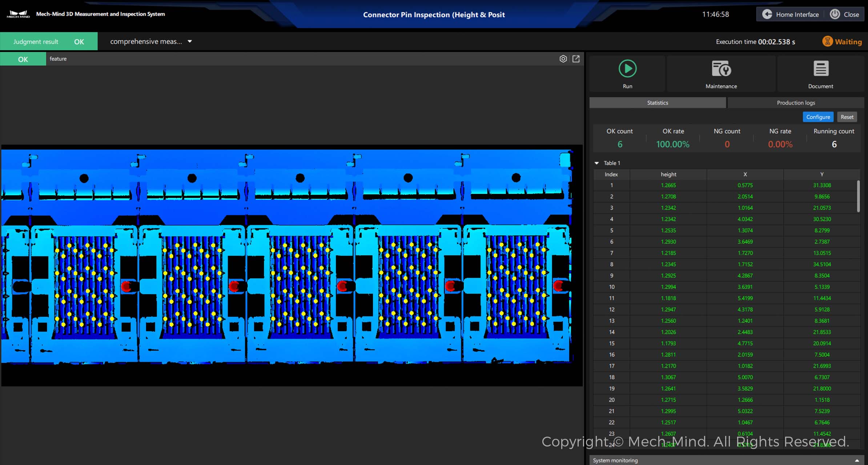Viewport: 868px width, 465px height.
Task: Click the OK rate value 100.00%
Action: [x=673, y=144]
